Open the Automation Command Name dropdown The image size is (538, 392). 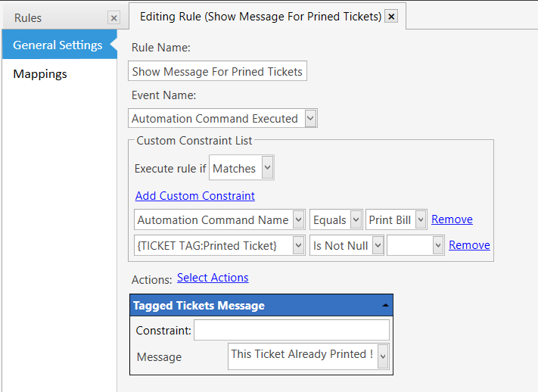pos(298,220)
